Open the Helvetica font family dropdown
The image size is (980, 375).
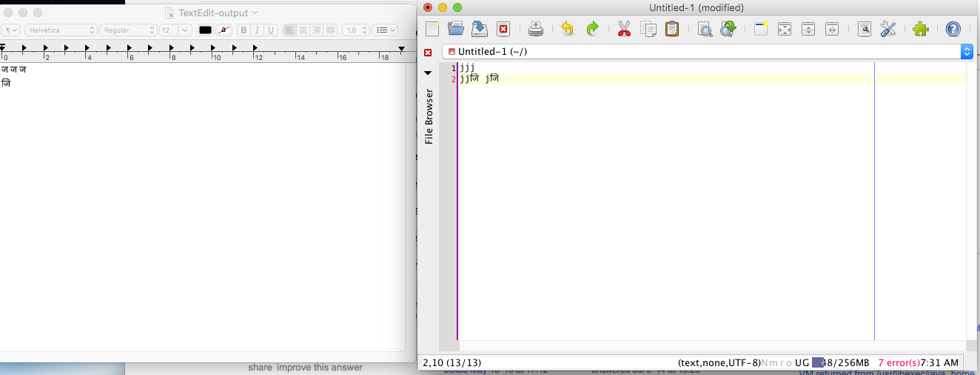[61, 30]
